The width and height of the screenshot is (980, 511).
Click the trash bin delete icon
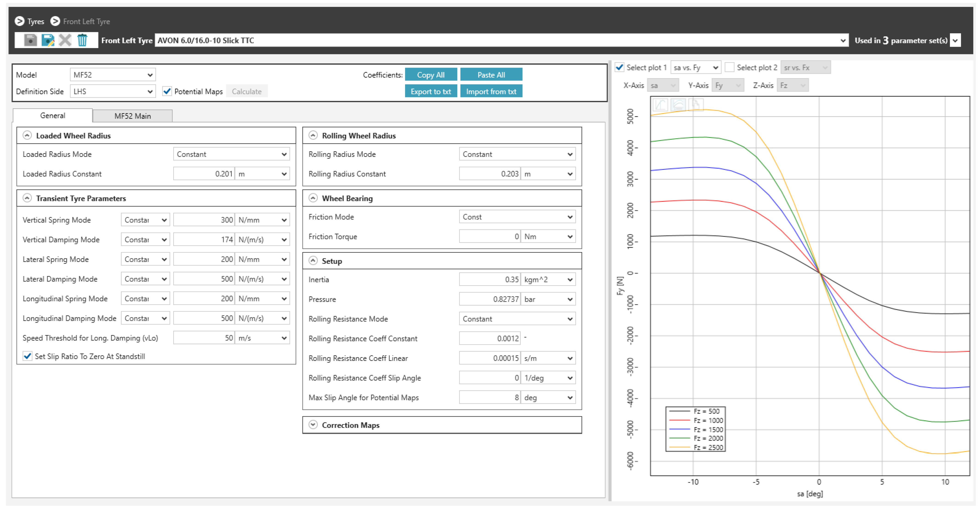coord(82,40)
